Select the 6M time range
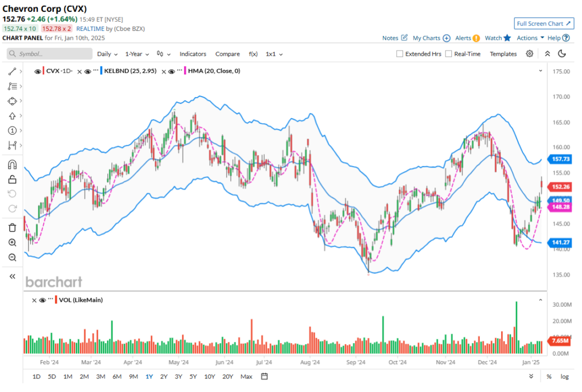 pos(117,376)
